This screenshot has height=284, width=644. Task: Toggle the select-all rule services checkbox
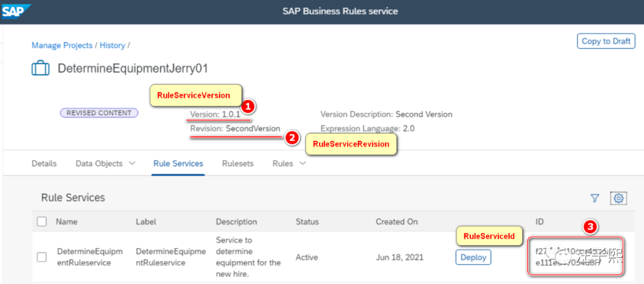[42, 221]
